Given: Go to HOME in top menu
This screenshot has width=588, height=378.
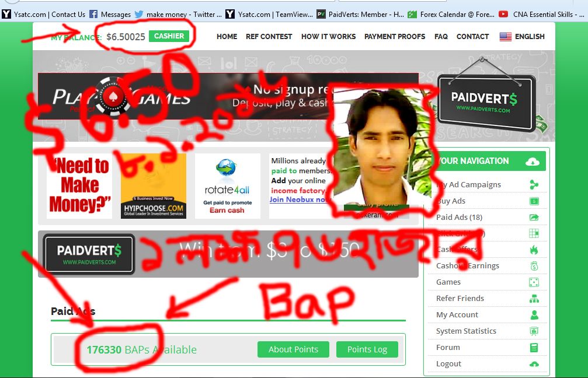Looking at the screenshot, I should (227, 36).
